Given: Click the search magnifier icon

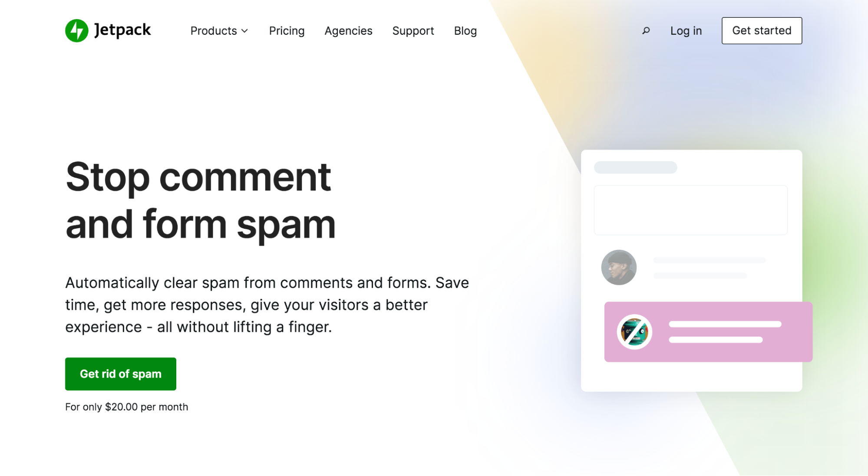Looking at the screenshot, I should coord(645,30).
